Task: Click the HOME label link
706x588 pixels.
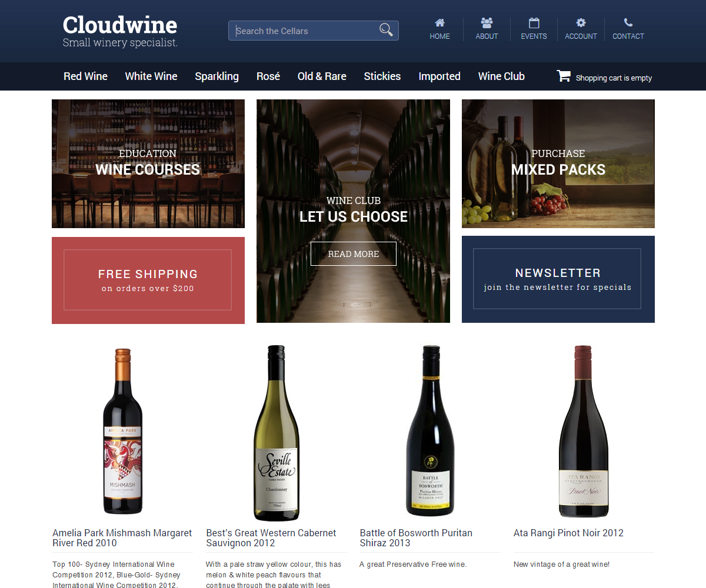Action: point(439,36)
